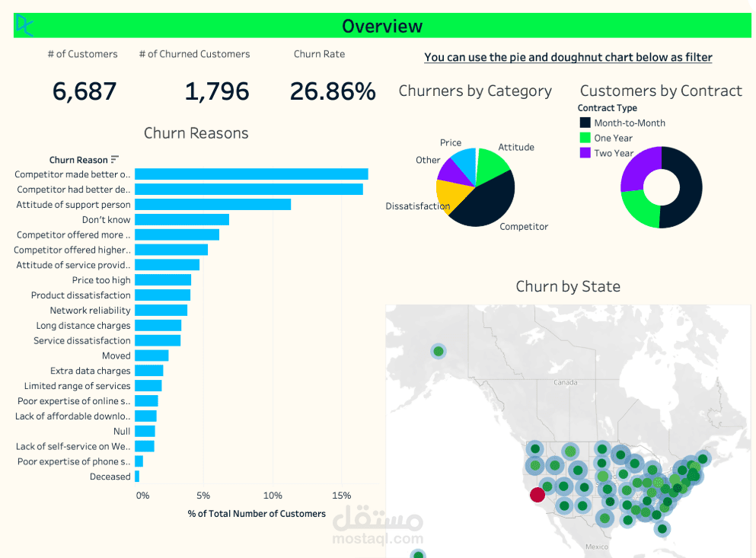Select the 'Competitor had better de..' bar
The height and width of the screenshot is (558, 756).
pos(249,189)
